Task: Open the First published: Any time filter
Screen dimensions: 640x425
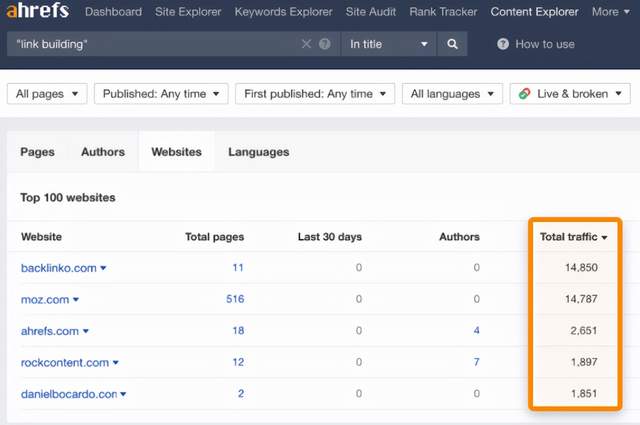Action: click(x=315, y=94)
